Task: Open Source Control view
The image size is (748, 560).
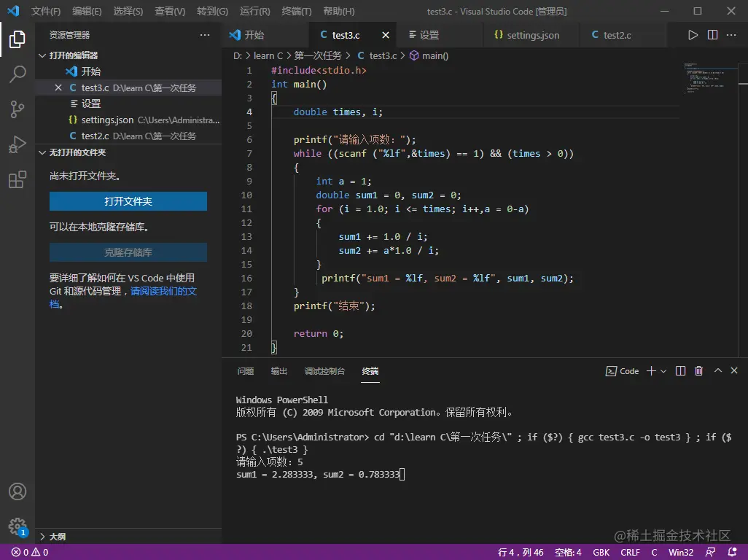Action: (x=17, y=109)
